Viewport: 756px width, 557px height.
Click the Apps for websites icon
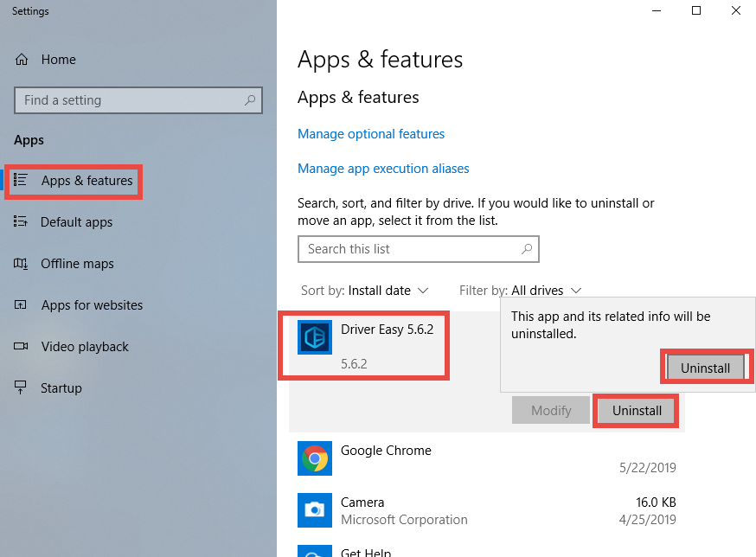(x=20, y=304)
